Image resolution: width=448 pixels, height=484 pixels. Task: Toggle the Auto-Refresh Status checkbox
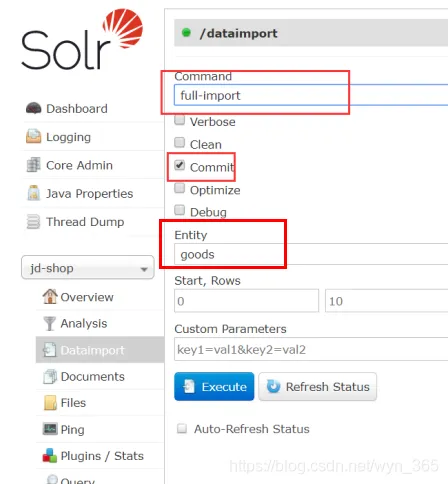pos(182,428)
